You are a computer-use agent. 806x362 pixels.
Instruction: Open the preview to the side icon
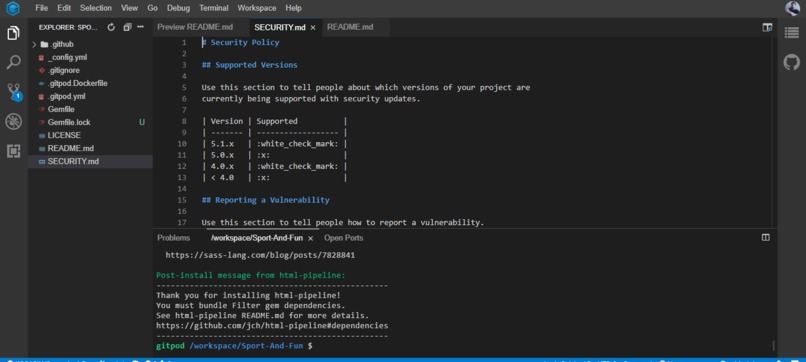[767, 28]
